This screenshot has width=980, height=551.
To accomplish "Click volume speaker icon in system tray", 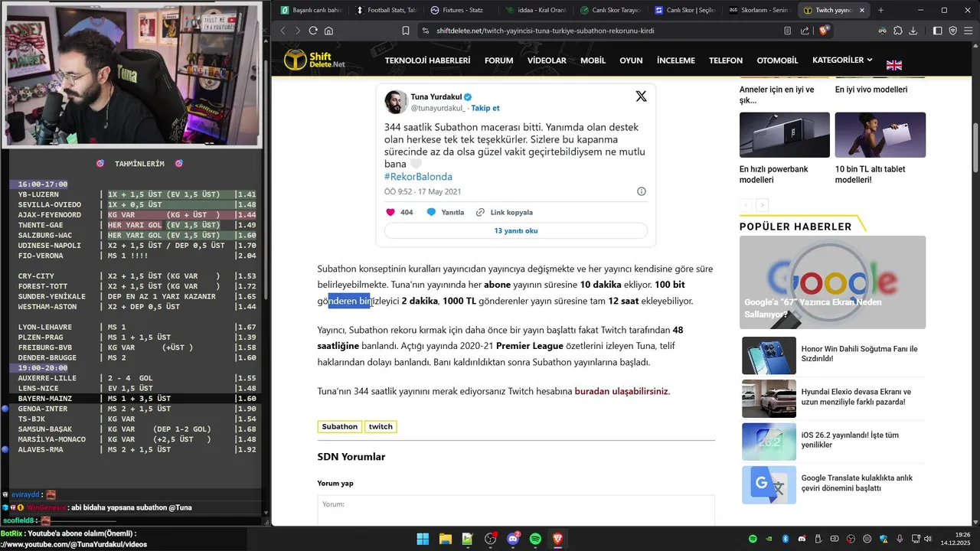I will 927,539.
